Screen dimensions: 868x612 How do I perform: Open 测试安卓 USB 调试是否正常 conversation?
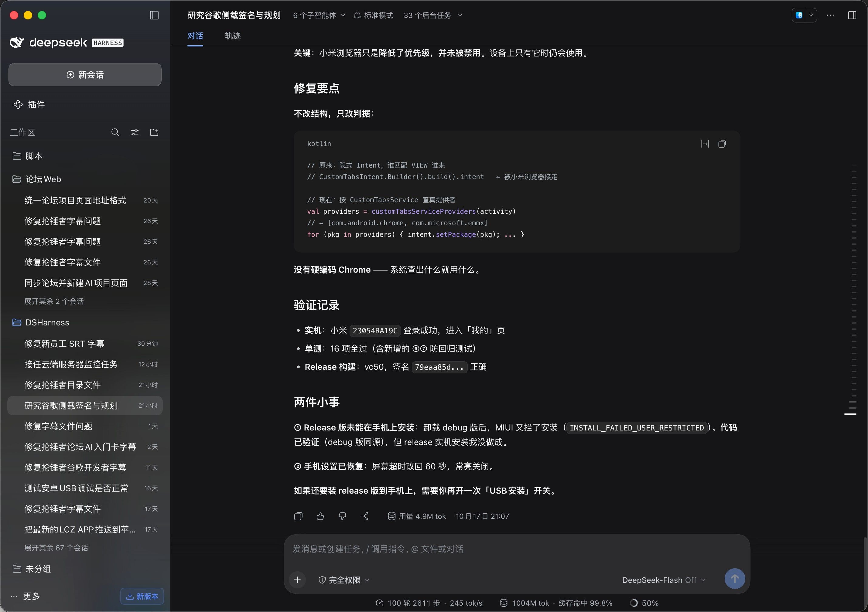(85, 488)
